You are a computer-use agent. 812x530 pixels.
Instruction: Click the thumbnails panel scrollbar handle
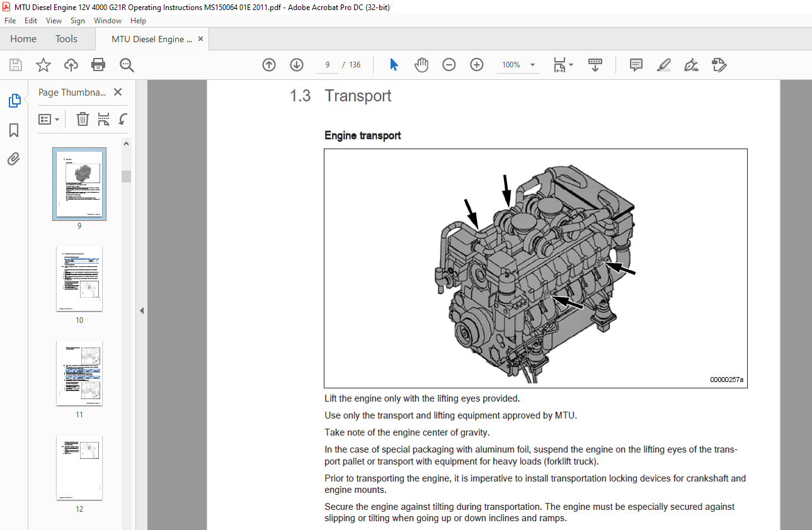click(126, 176)
